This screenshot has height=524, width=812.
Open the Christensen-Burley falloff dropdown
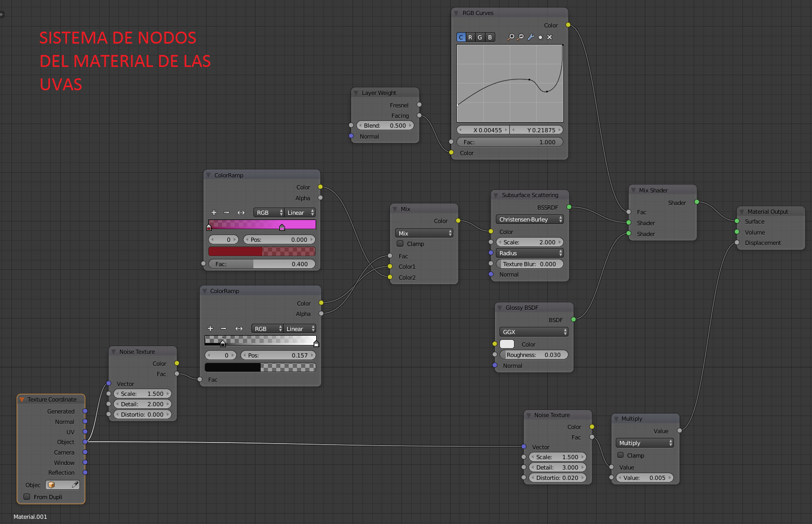point(530,220)
